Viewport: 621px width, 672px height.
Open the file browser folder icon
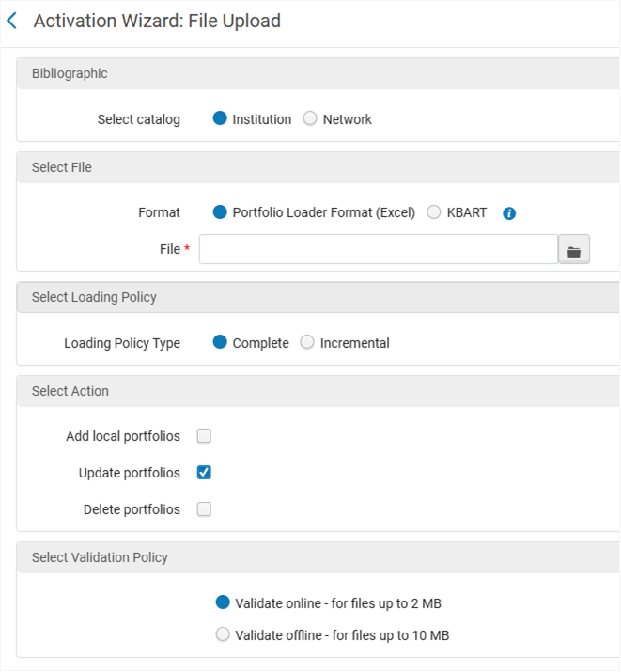tap(574, 250)
